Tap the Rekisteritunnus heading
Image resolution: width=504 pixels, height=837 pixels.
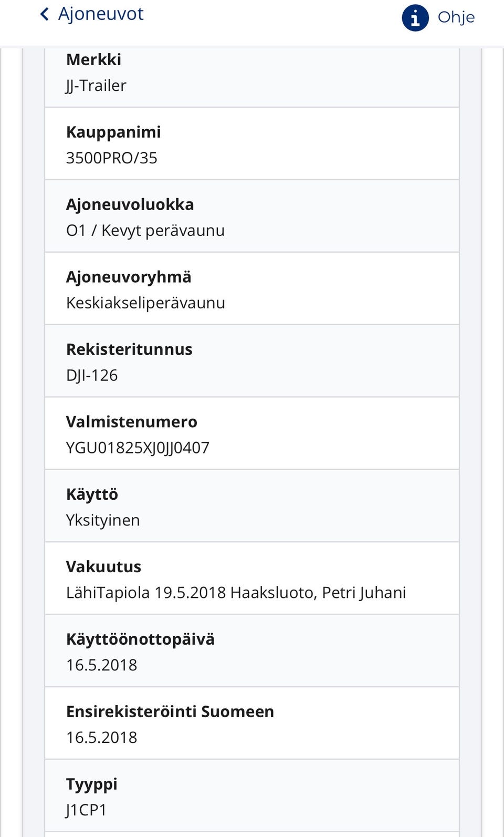129,349
